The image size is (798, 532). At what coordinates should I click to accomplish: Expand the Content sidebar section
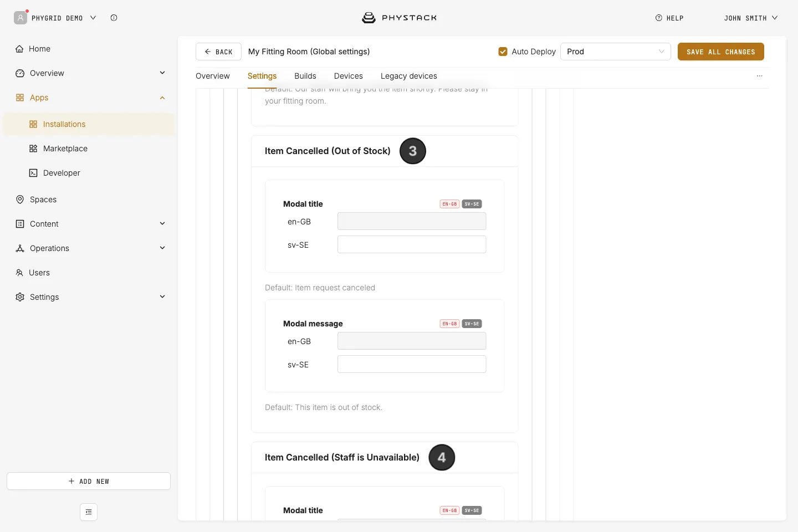pos(162,224)
